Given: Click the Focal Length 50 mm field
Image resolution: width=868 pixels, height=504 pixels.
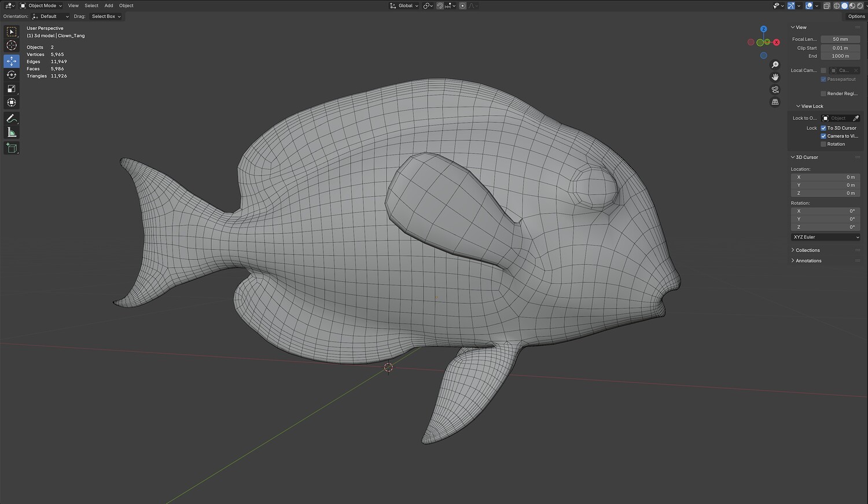Looking at the screenshot, I should [x=840, y=39].
